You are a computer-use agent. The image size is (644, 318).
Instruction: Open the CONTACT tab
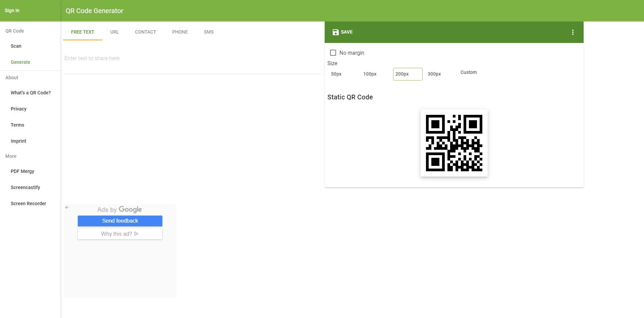click(145, 32)
